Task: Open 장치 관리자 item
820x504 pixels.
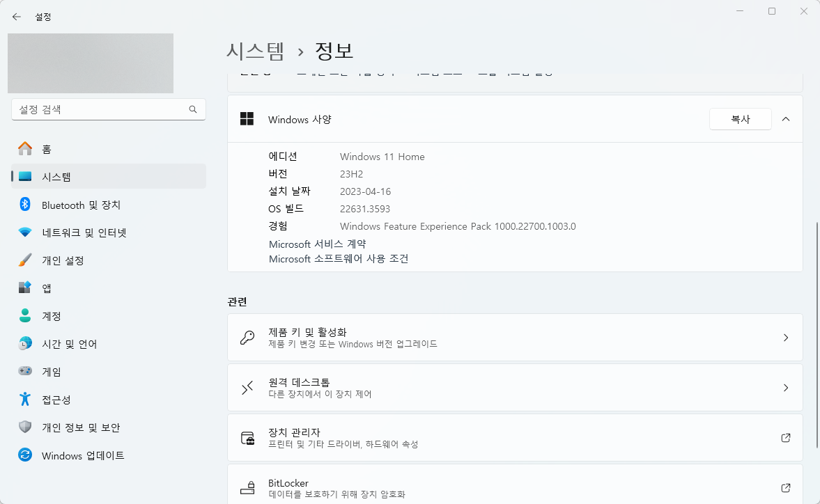Action: click(515, 438)
